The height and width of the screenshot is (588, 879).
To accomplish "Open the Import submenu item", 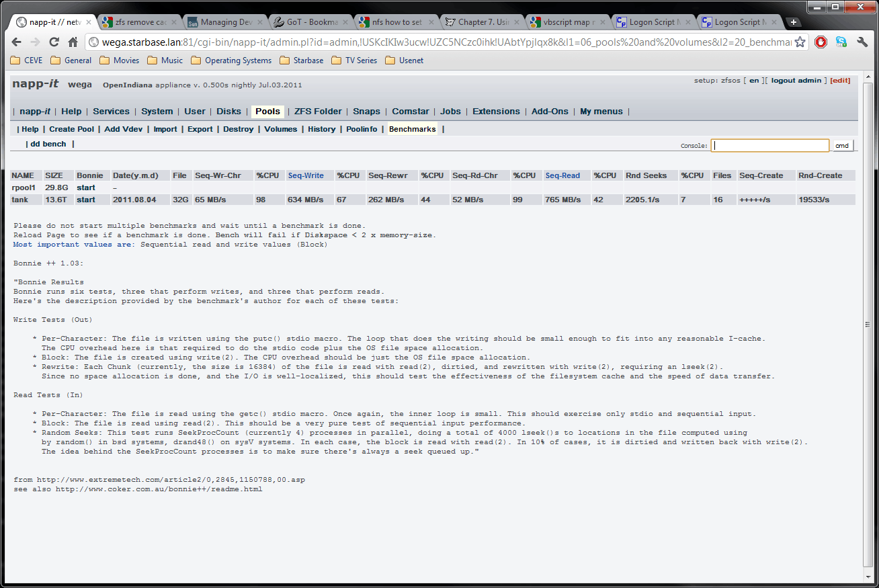I will coord(165,129).
